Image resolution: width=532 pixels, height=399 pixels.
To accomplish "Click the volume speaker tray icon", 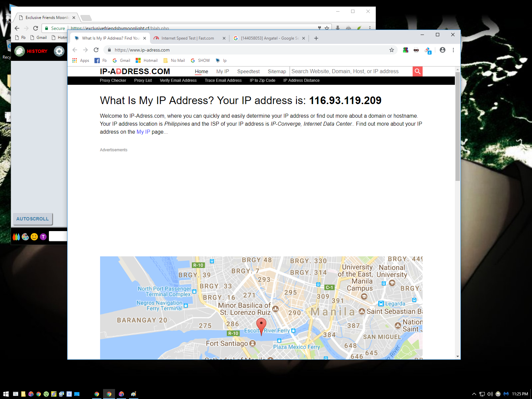I will pos(490,394).
